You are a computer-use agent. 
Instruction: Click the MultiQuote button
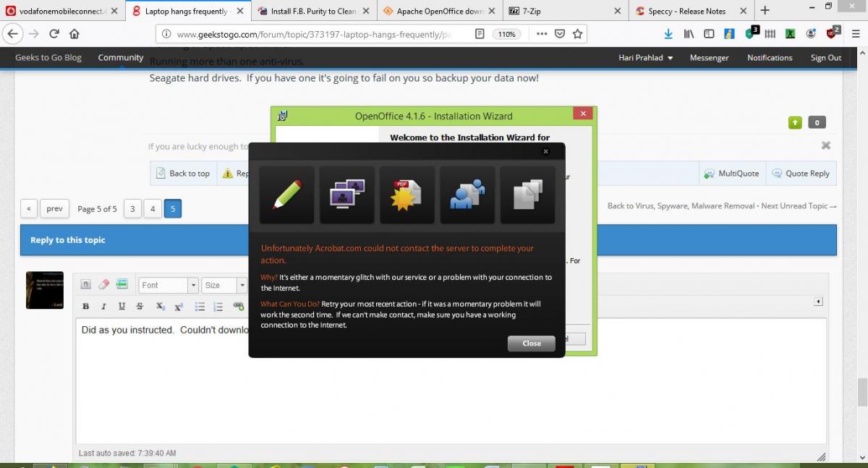(732, 174)
